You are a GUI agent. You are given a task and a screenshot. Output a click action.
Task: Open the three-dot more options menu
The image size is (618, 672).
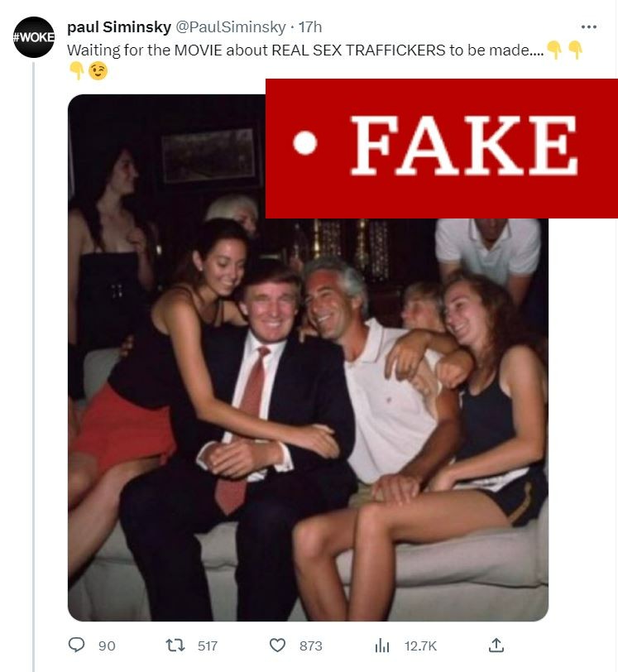tap(588, 28)
